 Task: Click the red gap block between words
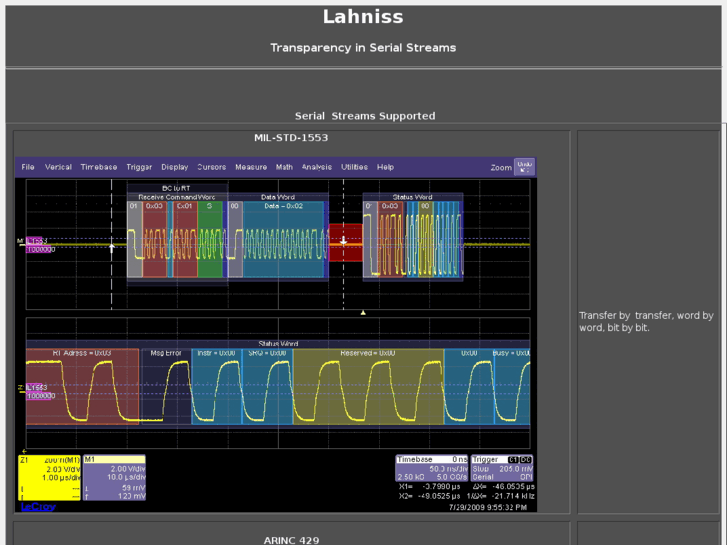click(x=346, y=243)
